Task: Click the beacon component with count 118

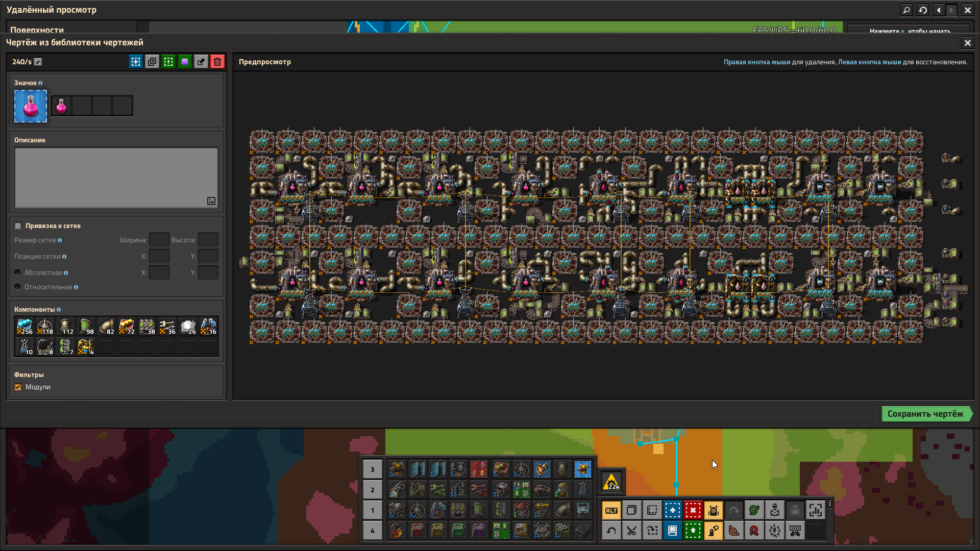Action: point(45,327)
